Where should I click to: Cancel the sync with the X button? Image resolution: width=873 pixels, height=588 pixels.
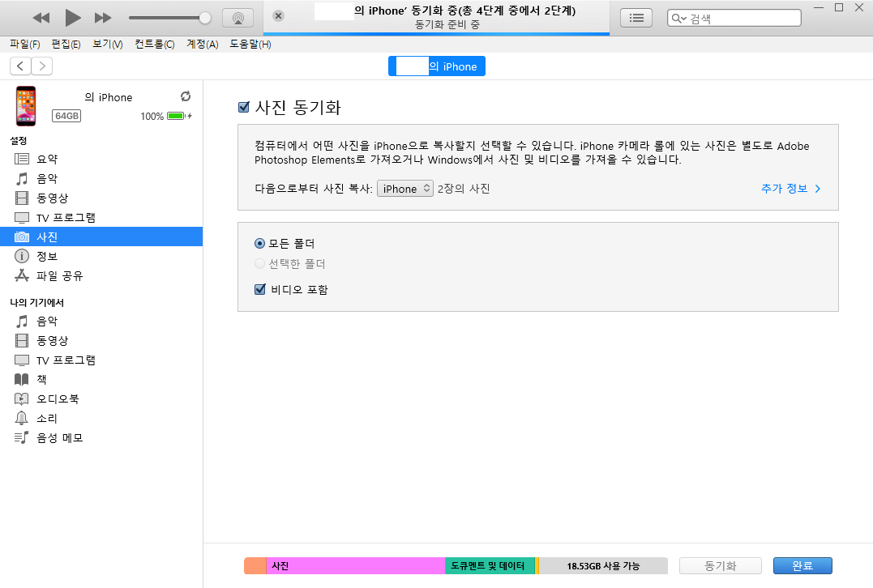(x=279, y=16)
